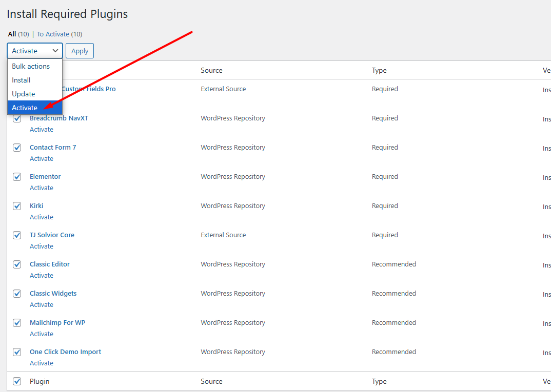This screenshot has height=392, width=551.
Task: Click the 'Source' column header above the plugin rows
Action: [211, 70]
